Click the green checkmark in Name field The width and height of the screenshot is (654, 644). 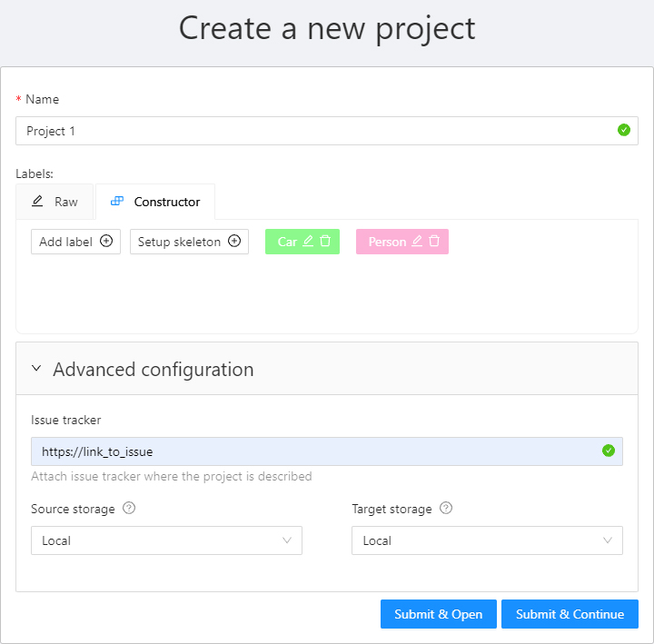tap(624, 130)
